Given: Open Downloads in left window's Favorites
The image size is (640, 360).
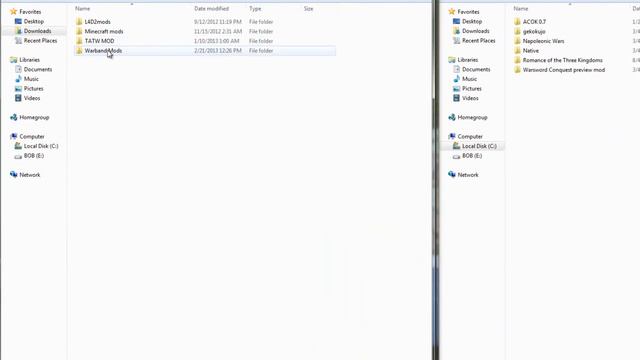Looking at the screenshot, I should tap(38, 31).
